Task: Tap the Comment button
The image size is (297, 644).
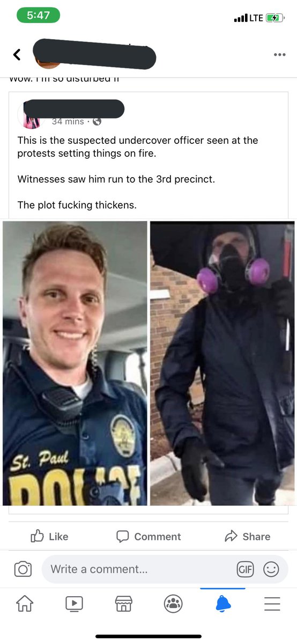Action: point(148,536)
